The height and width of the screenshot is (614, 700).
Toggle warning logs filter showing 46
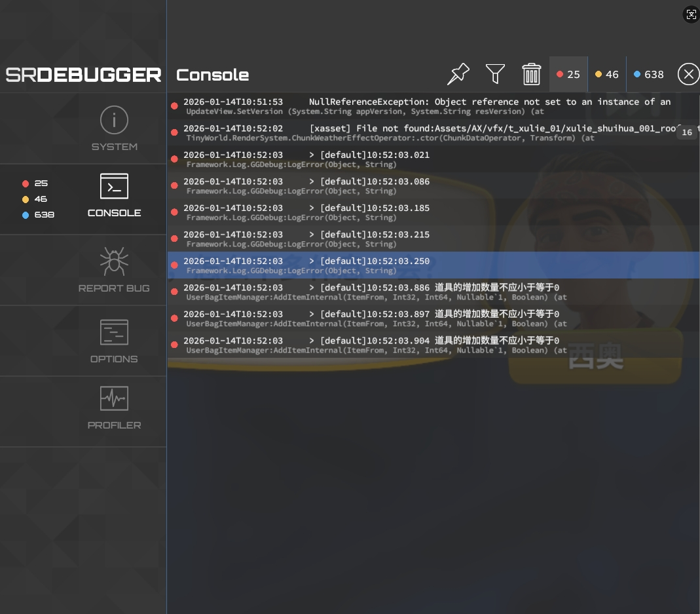[607, 75]
